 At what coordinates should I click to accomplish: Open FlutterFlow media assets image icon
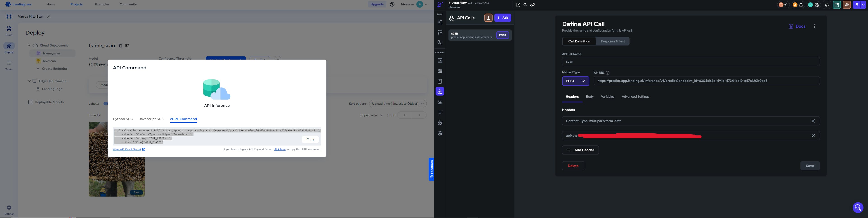[x=440, y=102]
